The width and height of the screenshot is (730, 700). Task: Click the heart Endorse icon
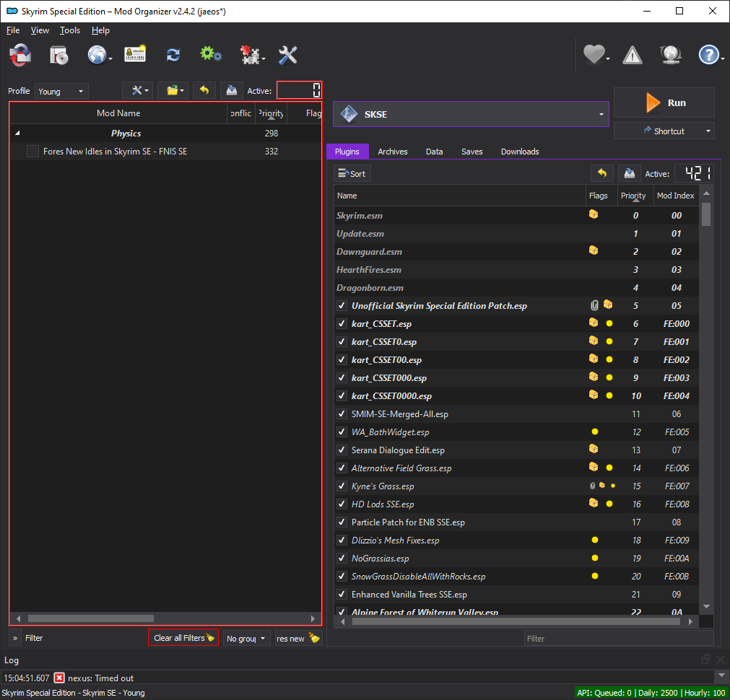[594, 55]
